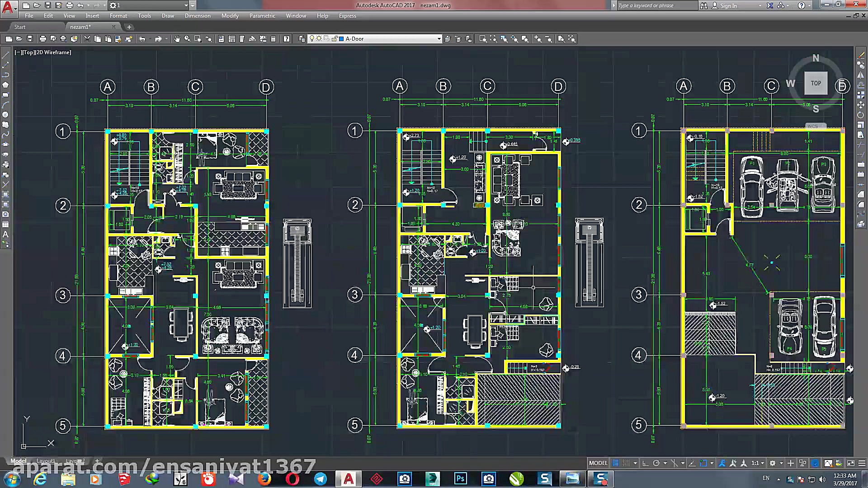Open Autodesk Exchange Apps X icon

tap(770, 5)
